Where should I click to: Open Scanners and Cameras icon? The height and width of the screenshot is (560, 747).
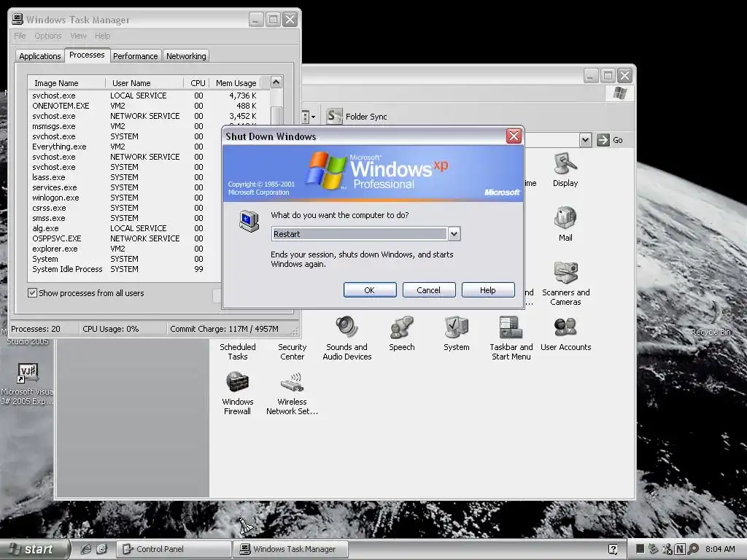click(x=565, y=284)
